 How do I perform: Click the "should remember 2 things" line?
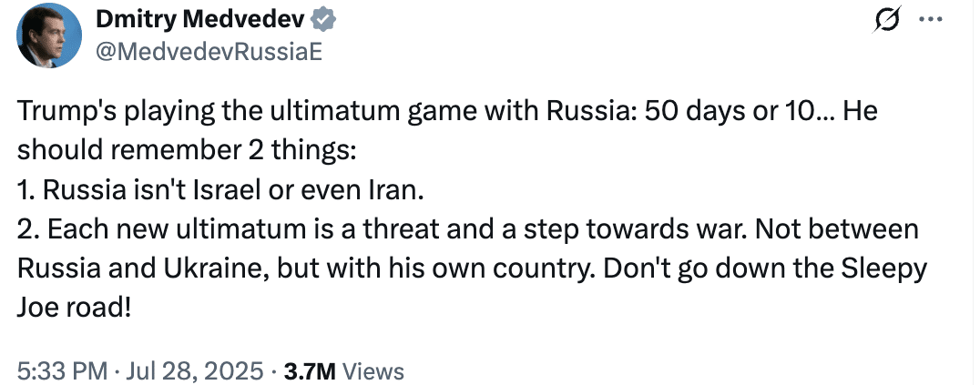(x=186, y=151)
